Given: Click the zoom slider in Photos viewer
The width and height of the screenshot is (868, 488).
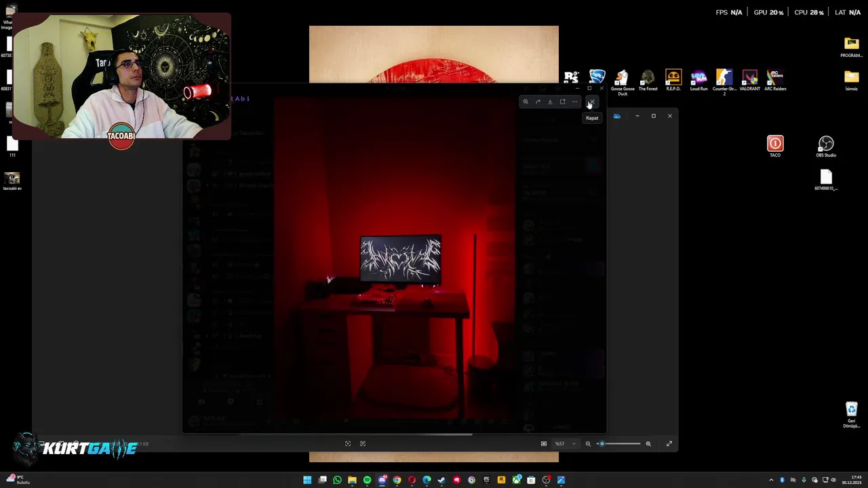Looking at the screenshot, I should point(618,443).
